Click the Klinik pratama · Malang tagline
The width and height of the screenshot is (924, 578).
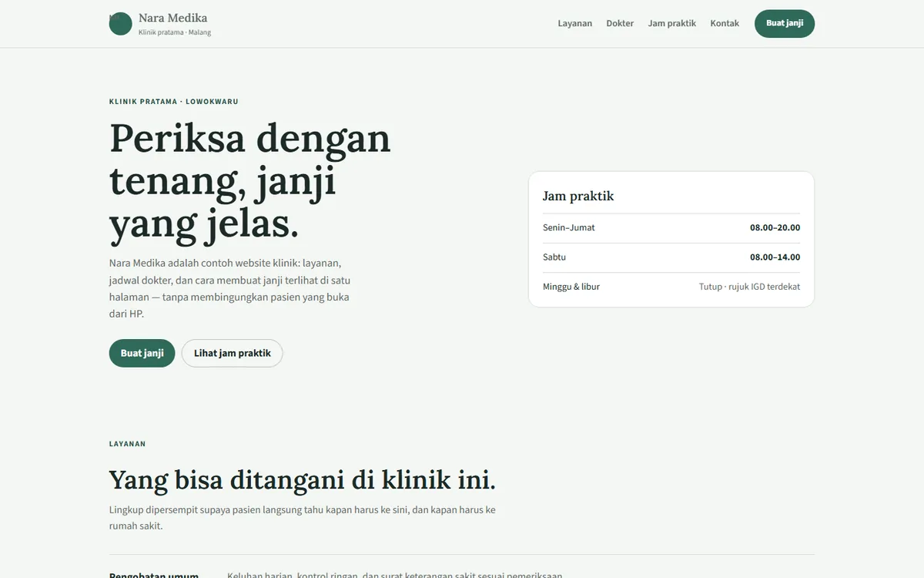(x=175, y=32)
